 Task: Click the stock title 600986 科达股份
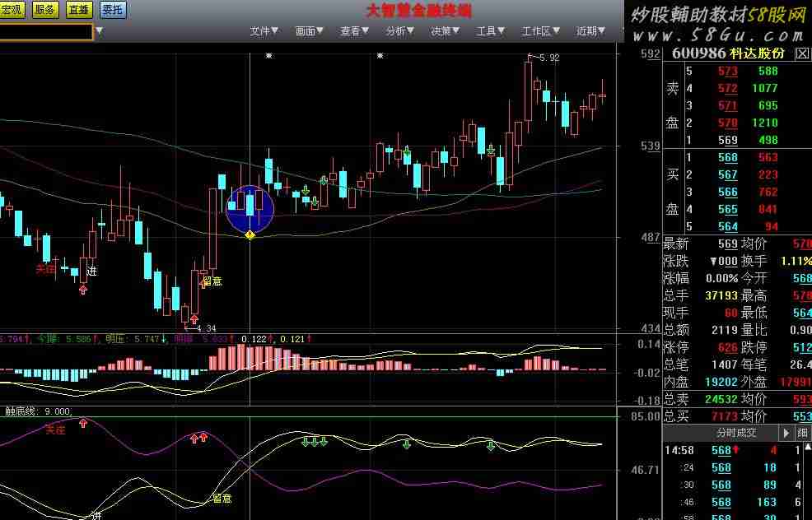[728, 53]
